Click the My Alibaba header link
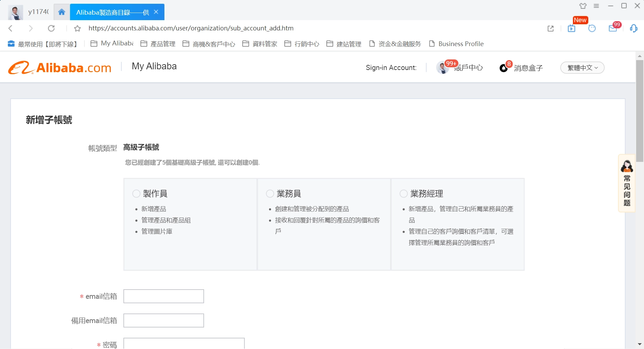This screenshot has height=349, width=644. (154, 66)
